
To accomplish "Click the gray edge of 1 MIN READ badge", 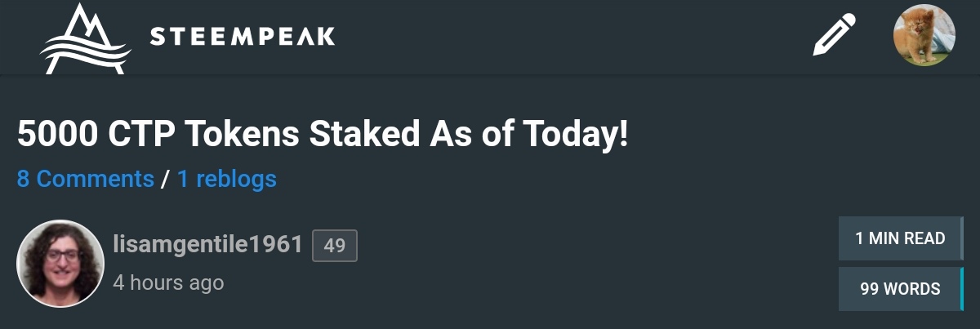I will coord(962,238).
